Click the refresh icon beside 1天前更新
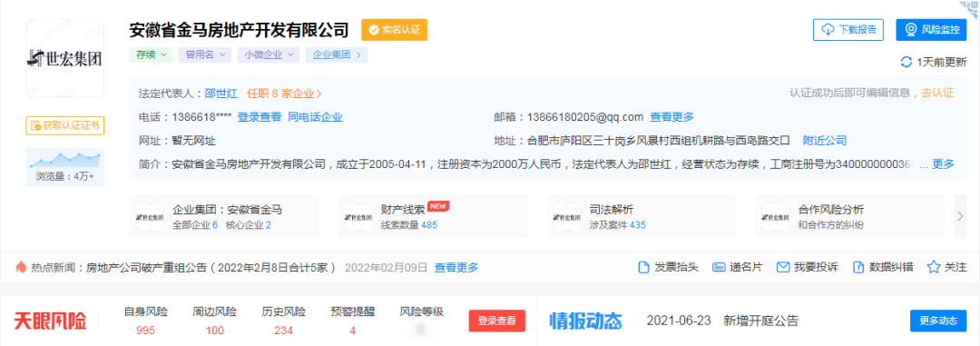Screen dimensions: 980x346 coord(906,62)
